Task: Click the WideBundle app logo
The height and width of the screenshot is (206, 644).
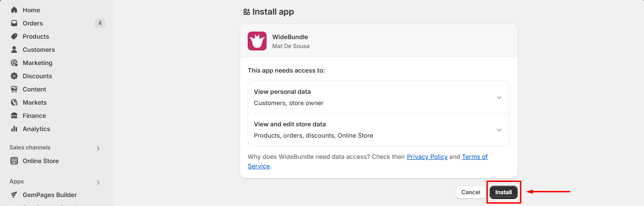Action: tap(257, 41)
